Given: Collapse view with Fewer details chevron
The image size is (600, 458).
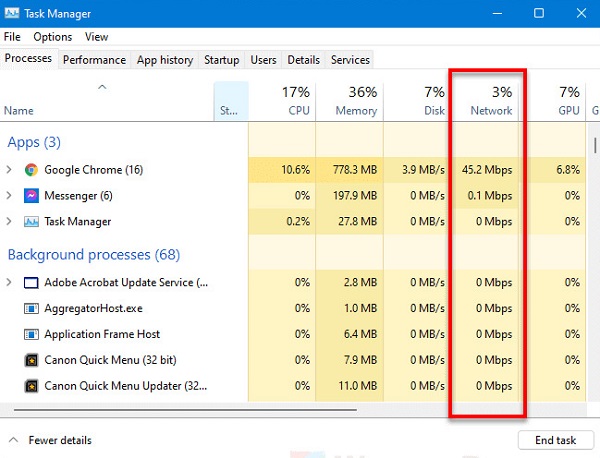Looking at the screenshot, I should coord(13,440).
